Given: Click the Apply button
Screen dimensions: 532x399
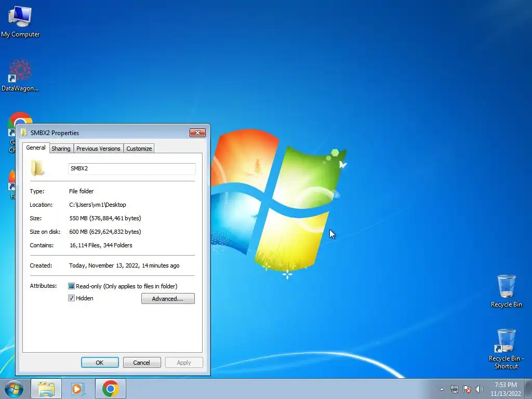Looking at the screenshot, I should coord(184,362).
